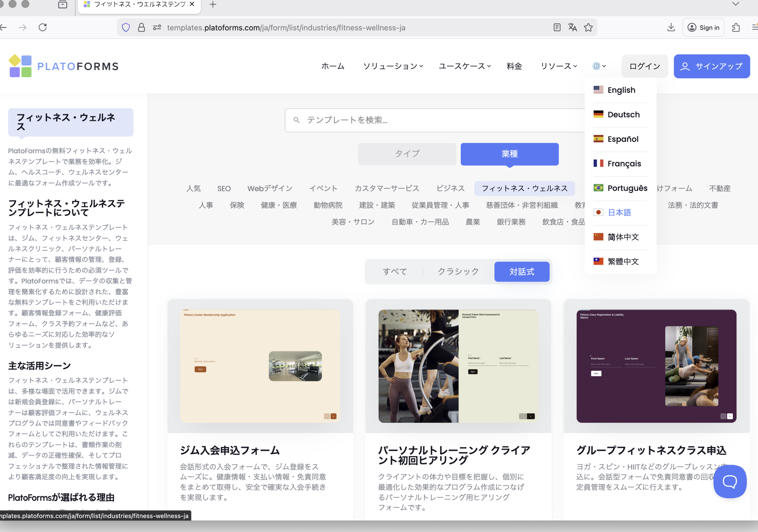Switch template filter to すべて
758x532 pixels.
click(x=394, y=271)
